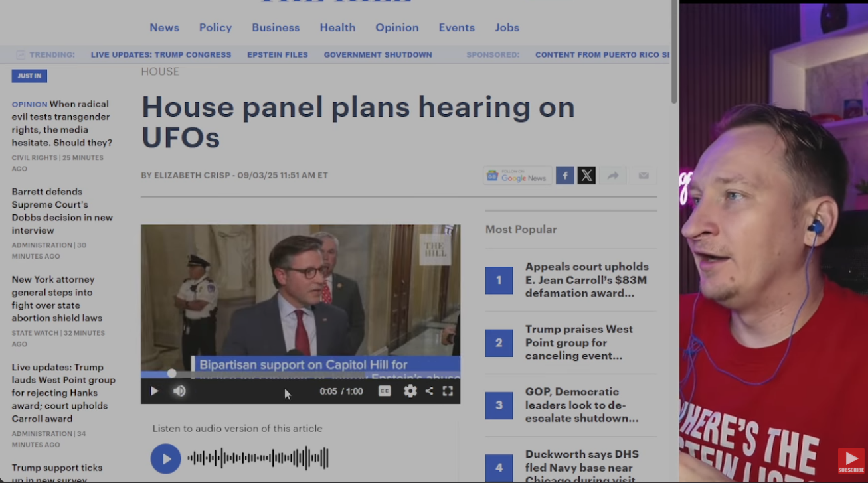868x483 pixels.
Task: Open the Opinion menu
Action: point(396,27)
